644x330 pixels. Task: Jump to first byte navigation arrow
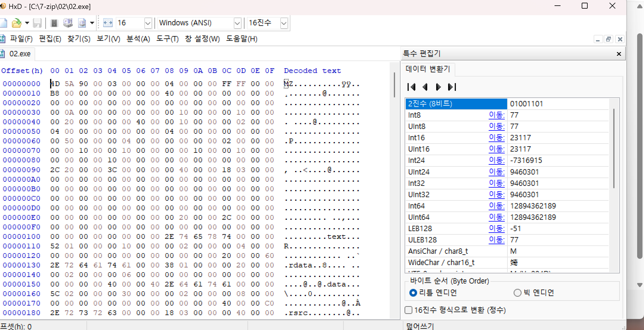coord(411,87)
